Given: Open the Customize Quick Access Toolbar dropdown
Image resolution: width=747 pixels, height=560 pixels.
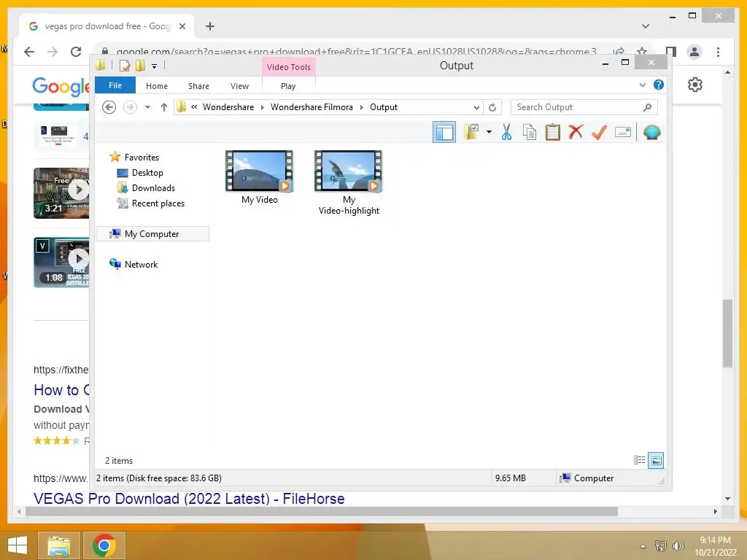Looking at the screenshot, I should click(x=155, y=66).
